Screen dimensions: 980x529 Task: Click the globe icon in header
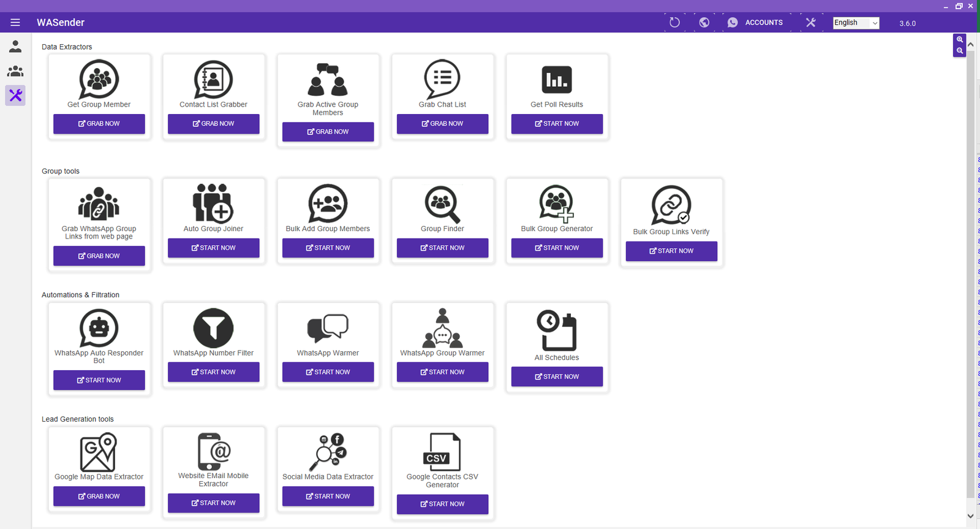(x=704, y=23)
